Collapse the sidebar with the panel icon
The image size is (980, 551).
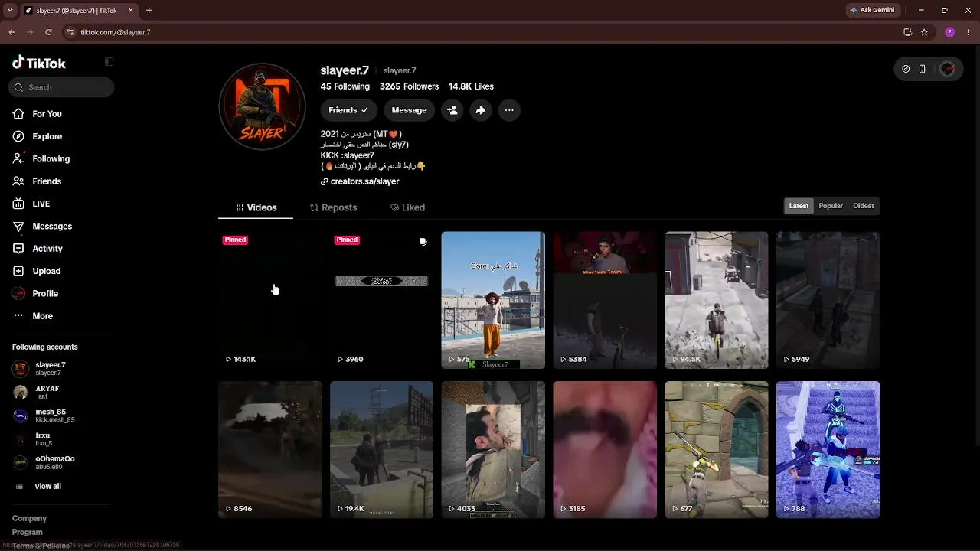(109, 62)
